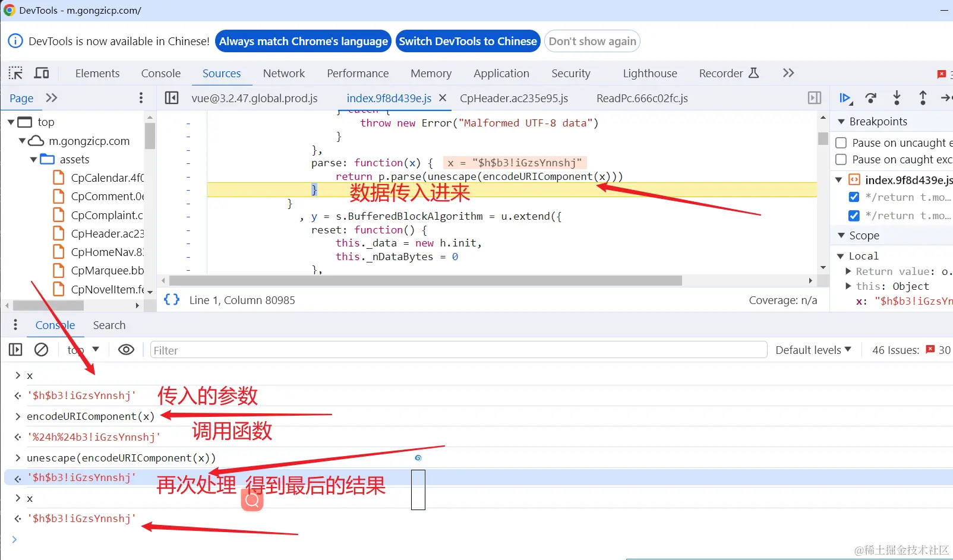Expand the Return value entry
953x560 pixels.
point(849,271)
